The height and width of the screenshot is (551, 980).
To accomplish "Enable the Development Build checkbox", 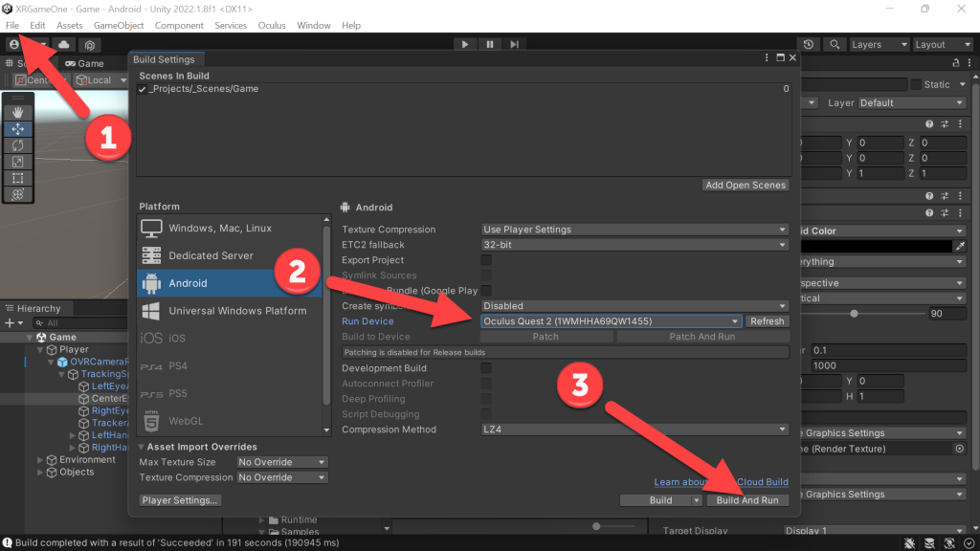I will 485,368.
